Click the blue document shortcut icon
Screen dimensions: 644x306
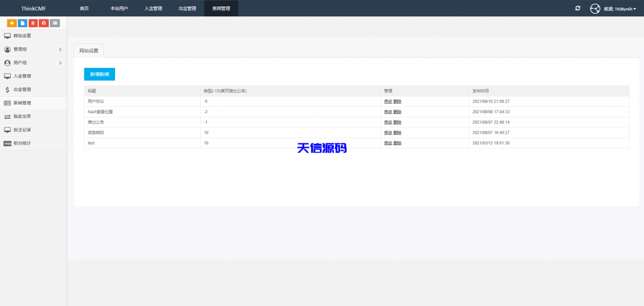[22, 23]
